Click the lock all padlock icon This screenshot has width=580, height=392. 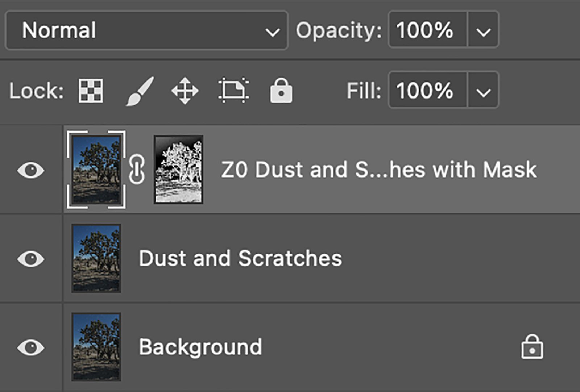[281, 91]
